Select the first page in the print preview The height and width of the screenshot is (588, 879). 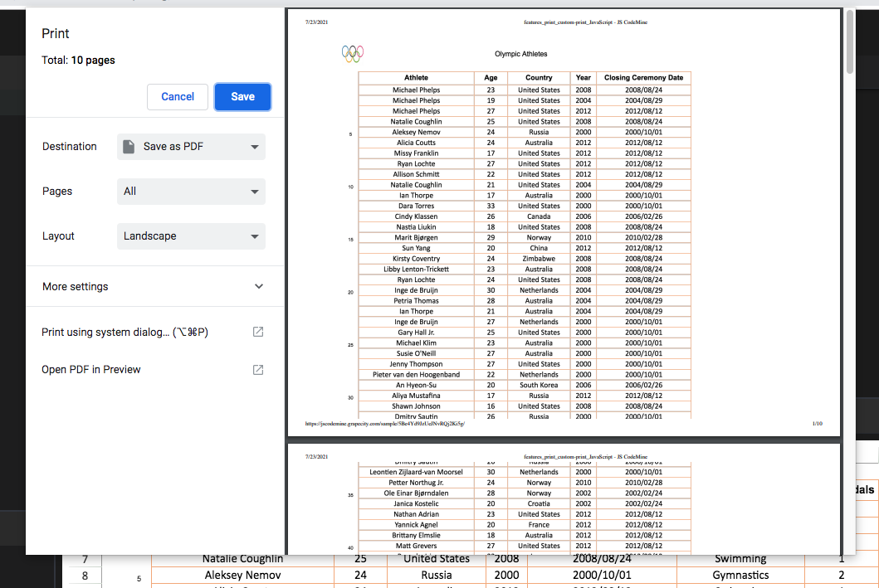click(564, 220)
